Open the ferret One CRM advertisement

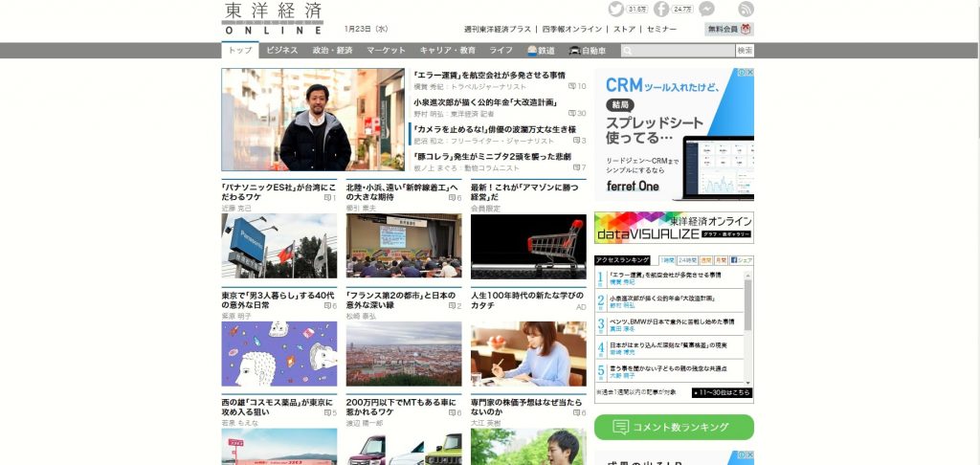click(674, 134)
